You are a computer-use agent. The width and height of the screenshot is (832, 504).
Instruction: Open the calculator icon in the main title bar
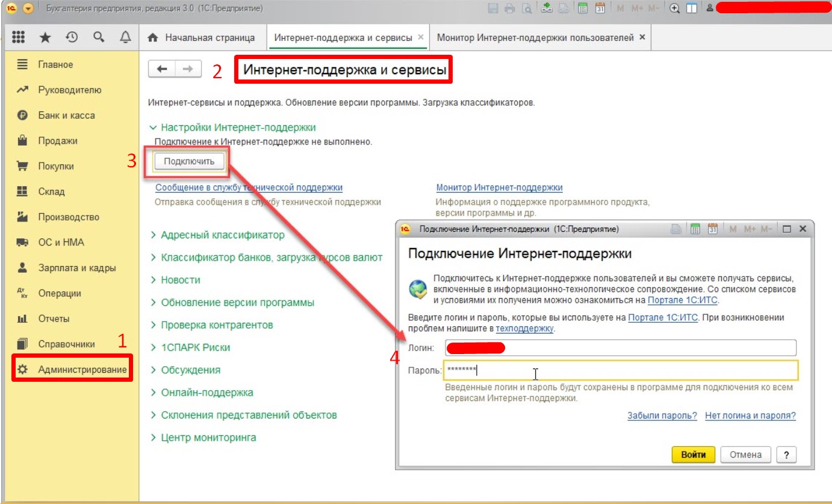(582, 8)
